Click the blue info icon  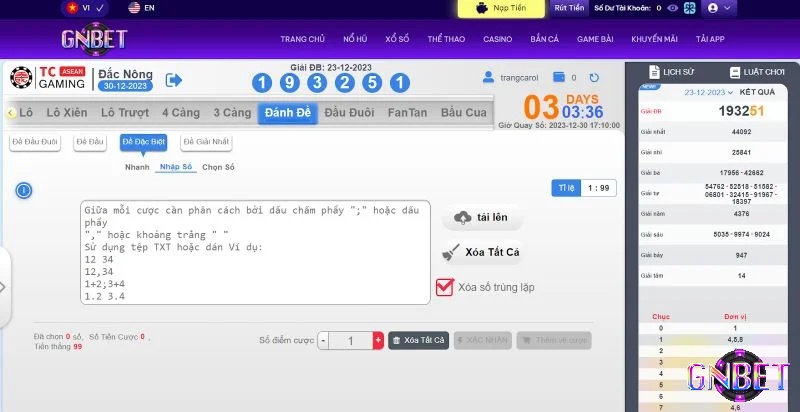point(23,191)
